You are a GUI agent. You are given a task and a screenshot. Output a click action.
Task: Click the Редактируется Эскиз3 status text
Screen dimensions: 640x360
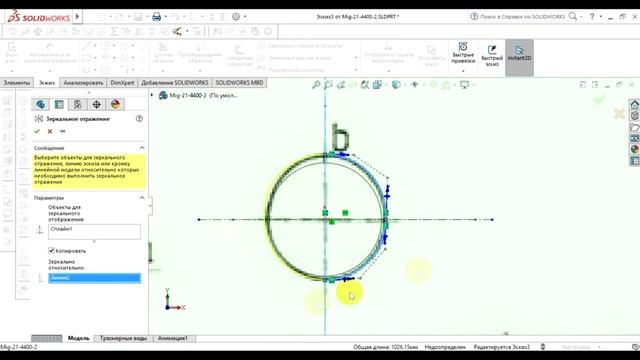[501, 347]
